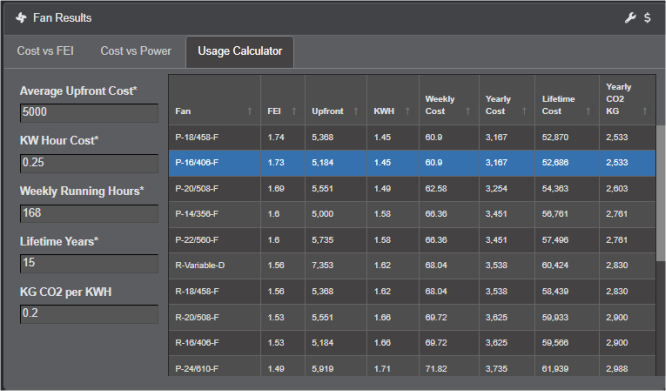Click the 62.58 weekly cost cell

pos(449,189)
